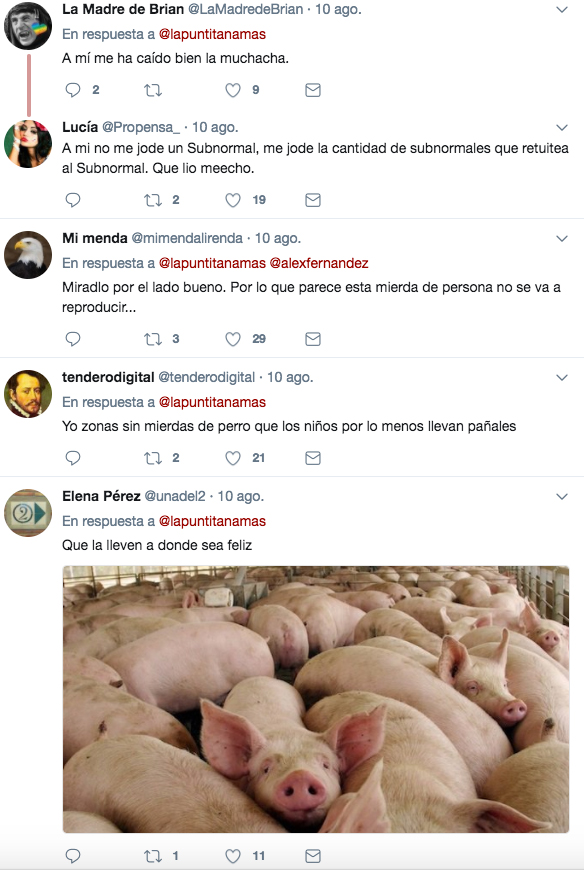Like Mi menda's tweet with 29 likes
584x870 pixels.
tap(233, 339)
